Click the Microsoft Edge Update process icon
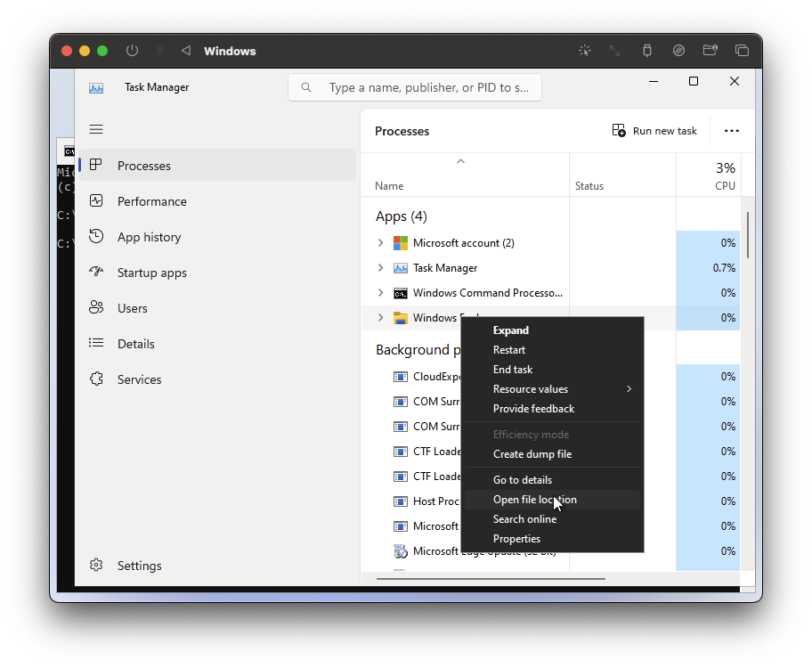 (401, 551)
